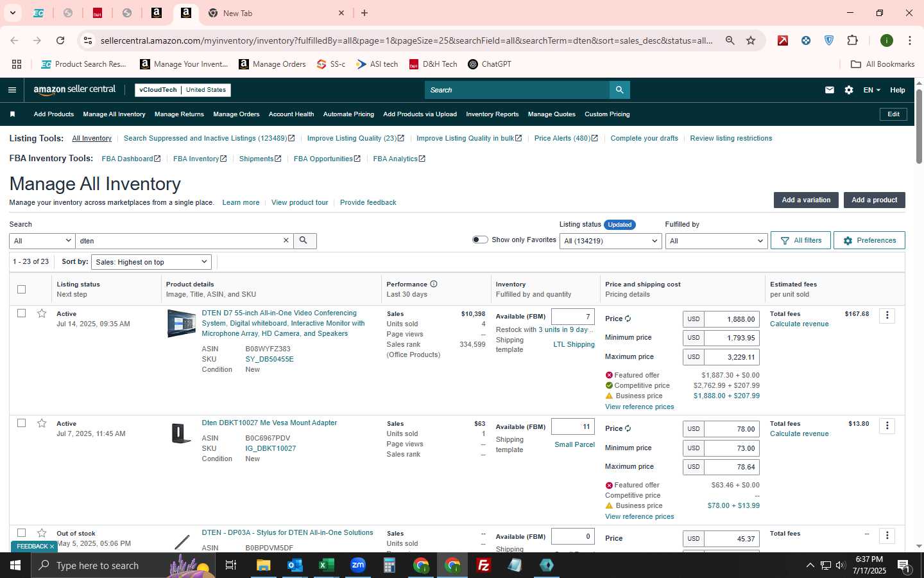Show hidden system tray icons
Image resolution: width=924 pixels, height=578 pixels.
[810, 565]
